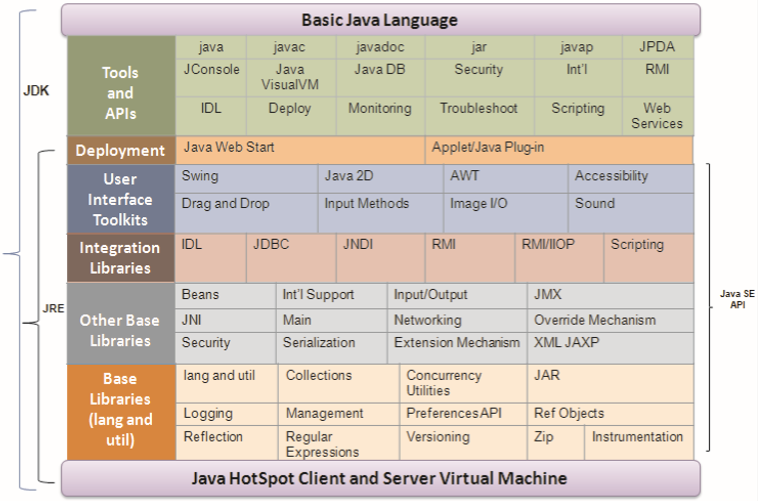758x501 pixels.
Task: Click the Java VisualVM cell
Action: [x=289, y=77]
